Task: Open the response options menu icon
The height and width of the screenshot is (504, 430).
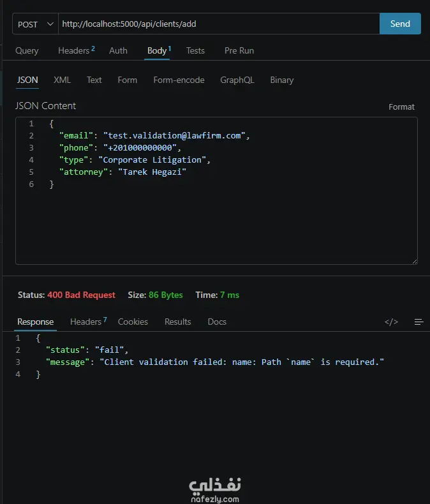Action: (x=419, y=322)
